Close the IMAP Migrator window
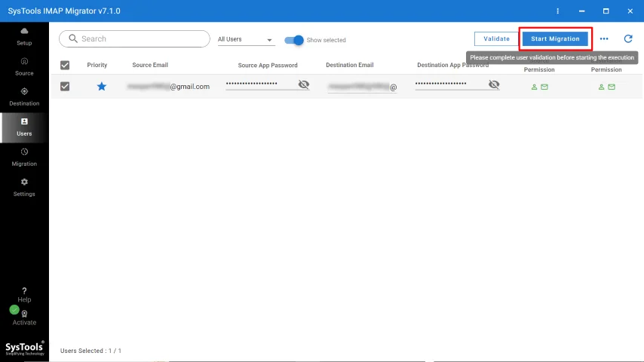The width and height of the screenshot is (644, 362). [x=630, y=11]
